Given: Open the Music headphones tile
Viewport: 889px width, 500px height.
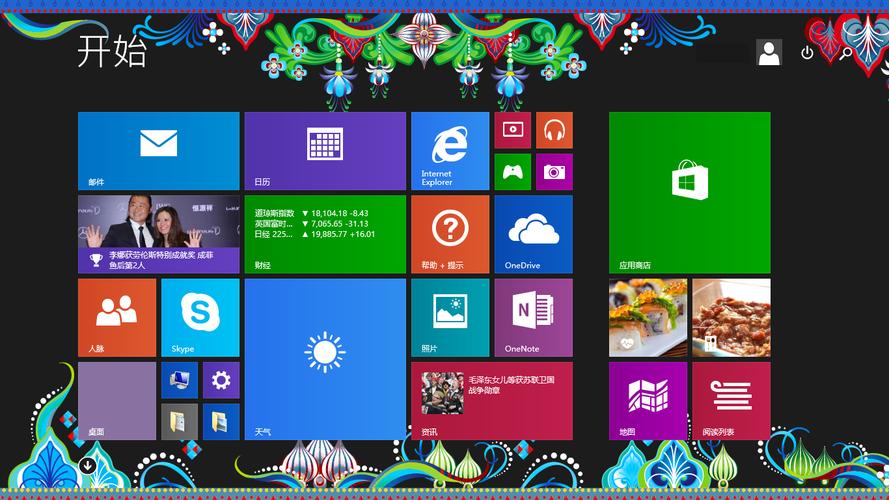Looking at the screenshot, I should point(554,130).
